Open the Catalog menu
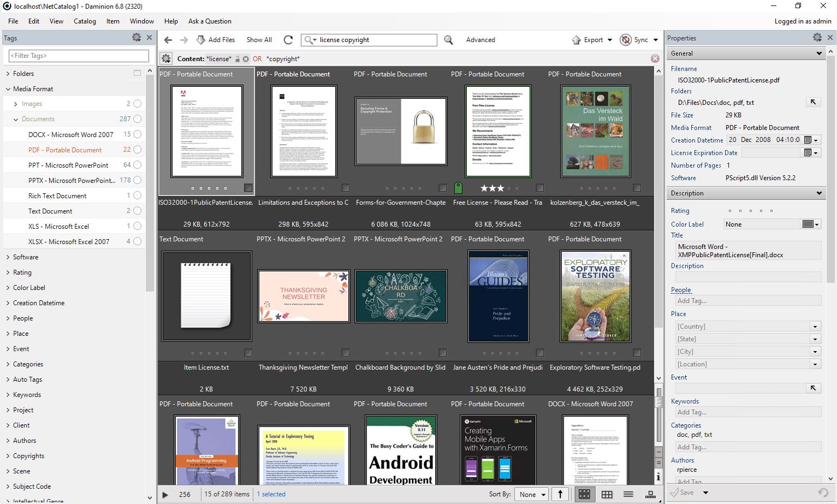 click(85, 21)
